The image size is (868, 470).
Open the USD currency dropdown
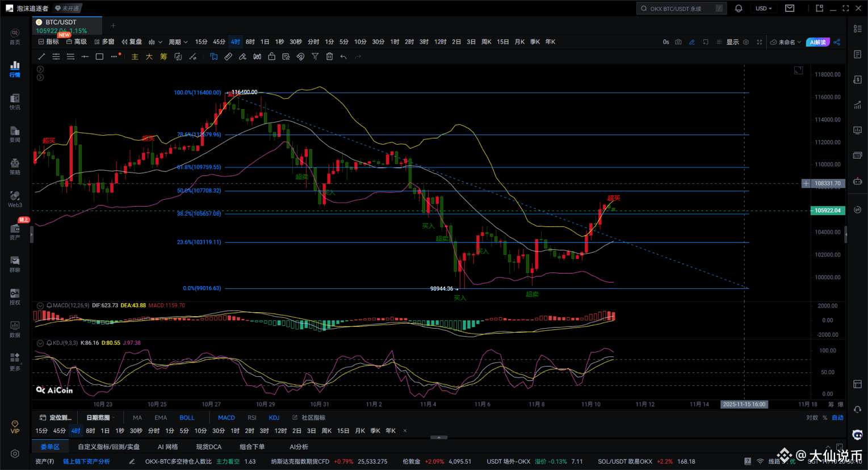click(x=763, y=9)
